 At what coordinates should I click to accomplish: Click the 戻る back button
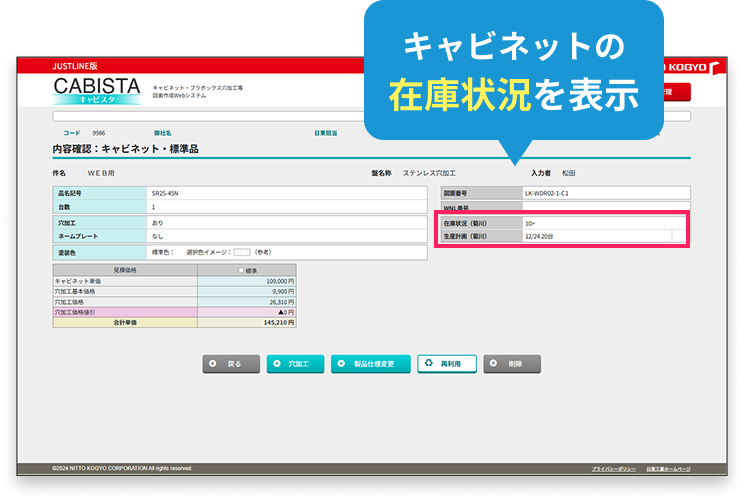coord(231,364)
